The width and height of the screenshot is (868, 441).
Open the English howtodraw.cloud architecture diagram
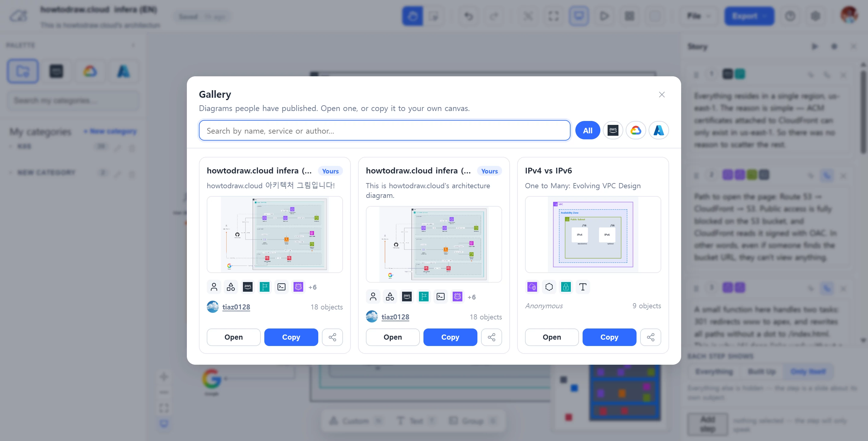point(392,337)
